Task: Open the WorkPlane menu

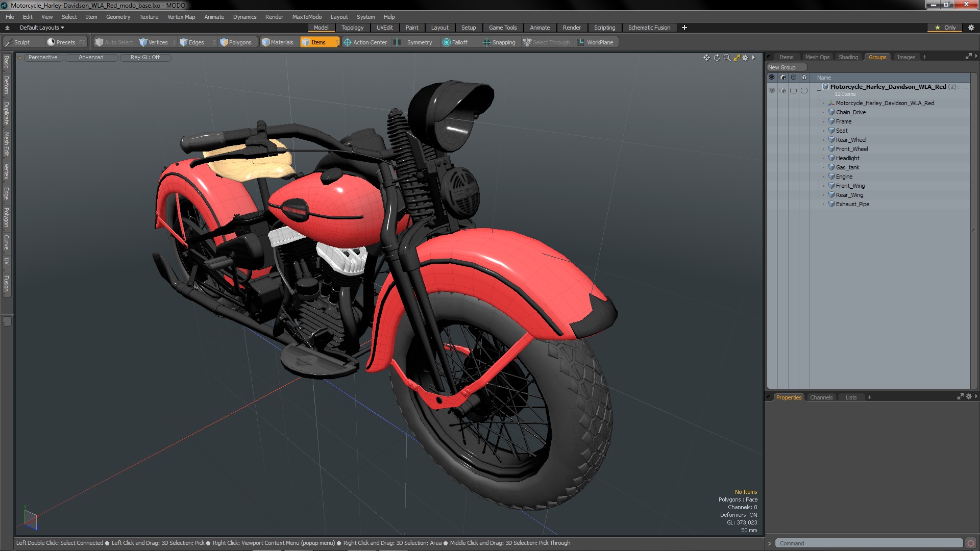Action: (596, 42)
